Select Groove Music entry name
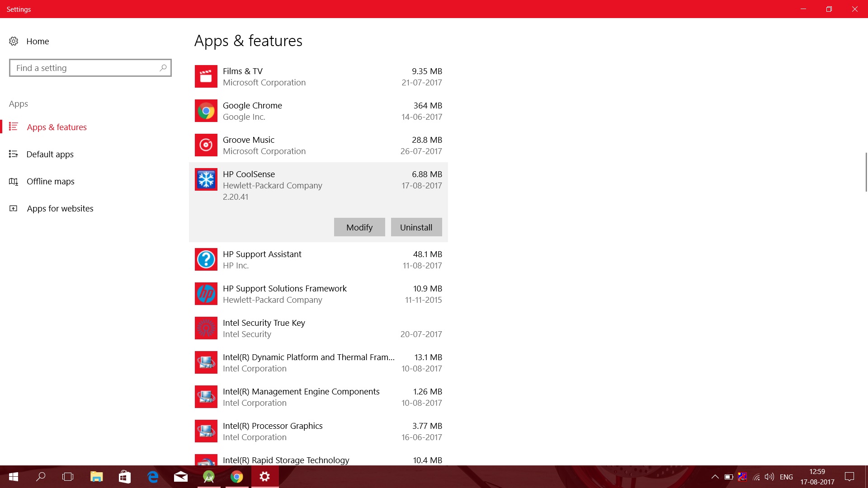Viewport: 868px width, 488px height. (249, 140)
